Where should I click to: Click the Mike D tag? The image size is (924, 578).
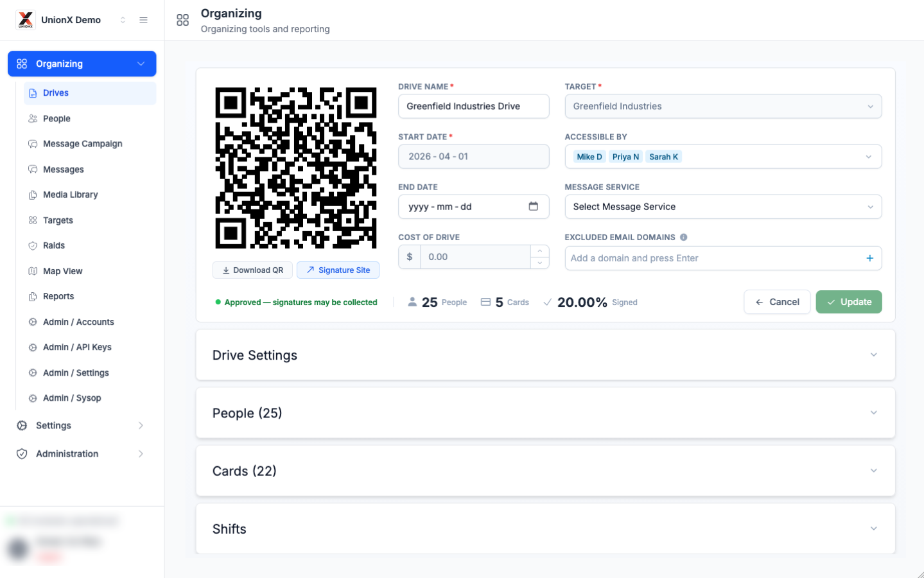589,157
